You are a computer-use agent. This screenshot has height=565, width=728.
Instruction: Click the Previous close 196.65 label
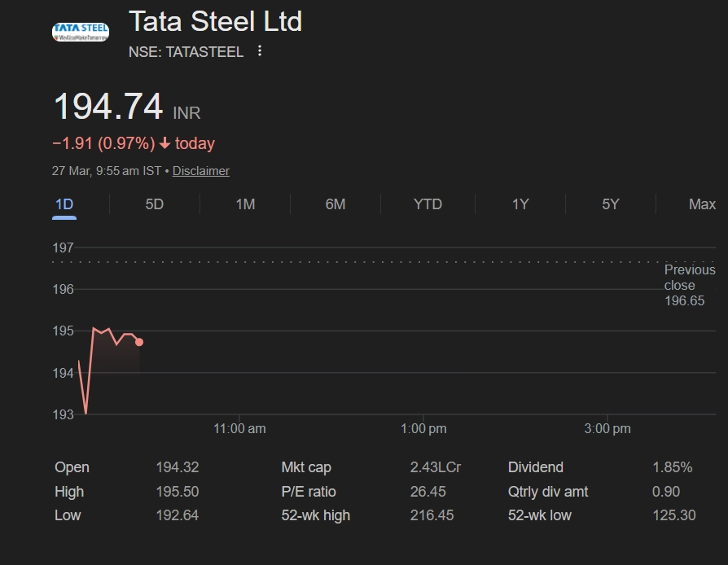(689, 285)
